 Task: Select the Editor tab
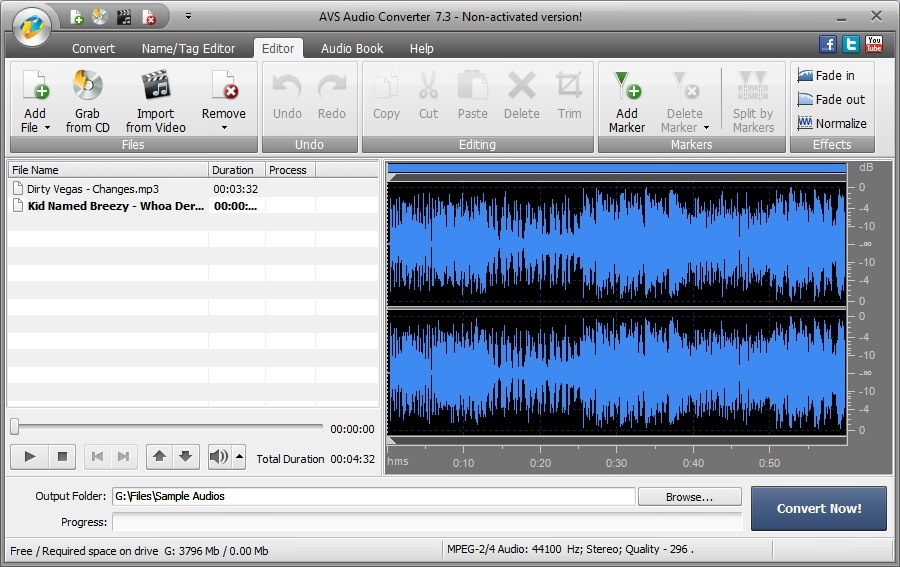click(278, 49)
